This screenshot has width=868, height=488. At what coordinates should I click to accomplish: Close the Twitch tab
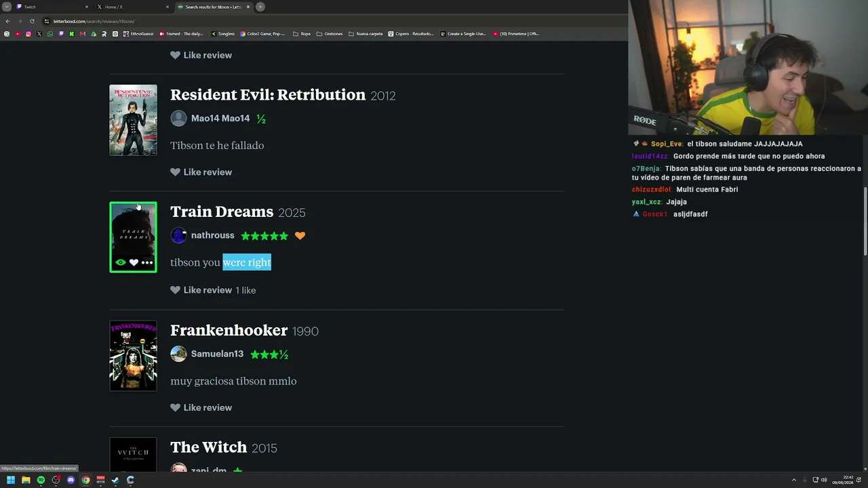click(87, 7)
